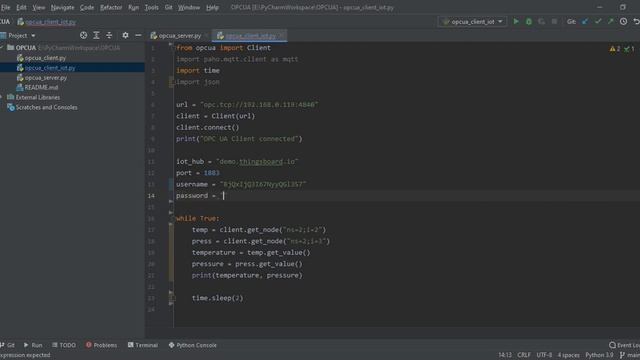The height and width of the screenshot is (360, 640).
Task: Open the File menu
Action: [x=5, y=7]
